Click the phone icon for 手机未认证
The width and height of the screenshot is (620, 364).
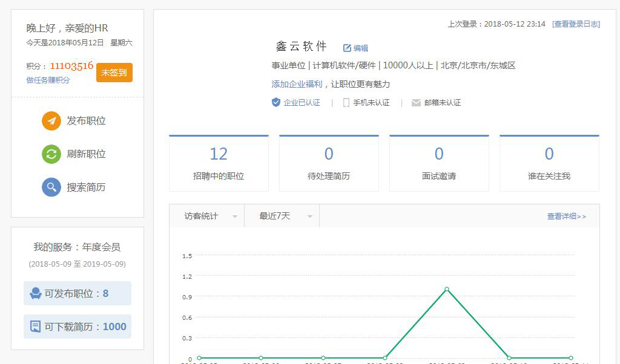[346, 103]
